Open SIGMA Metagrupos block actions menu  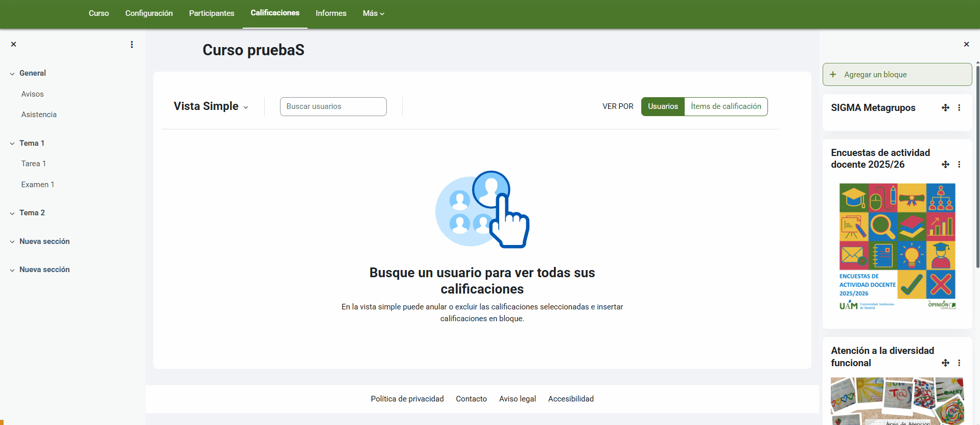[x=959, y=108]
